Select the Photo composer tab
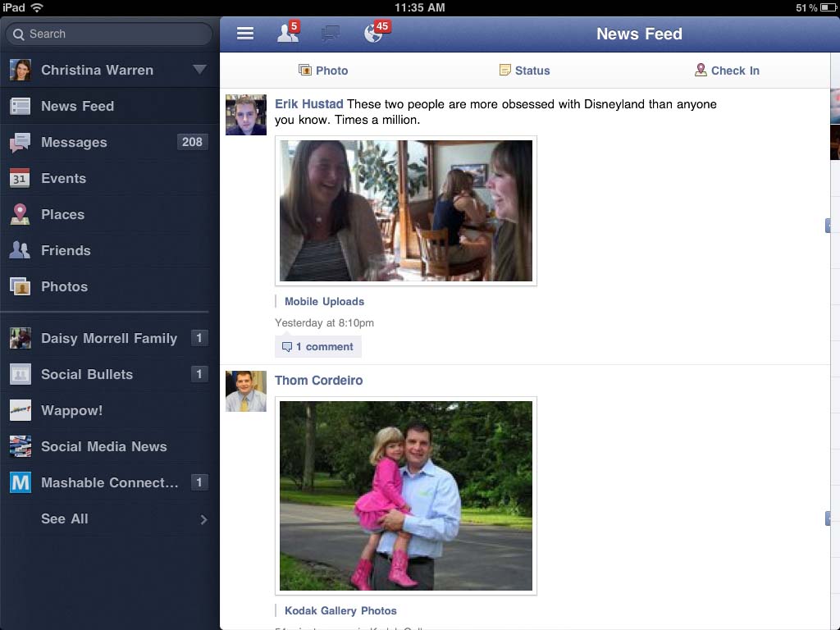This screenshot has height=630, width=840. pyautogui.click(x=323, y=71)
